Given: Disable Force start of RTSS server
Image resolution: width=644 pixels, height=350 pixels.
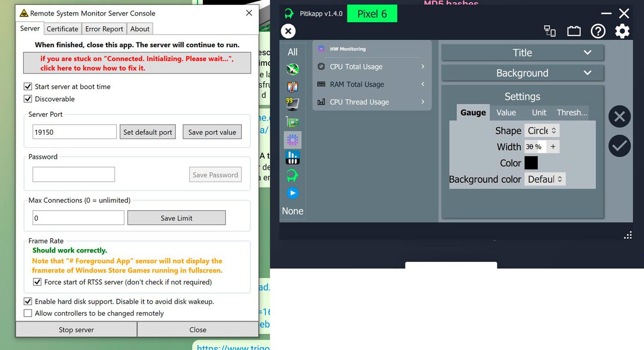Looking at the screenshot, I should [37, 282].
